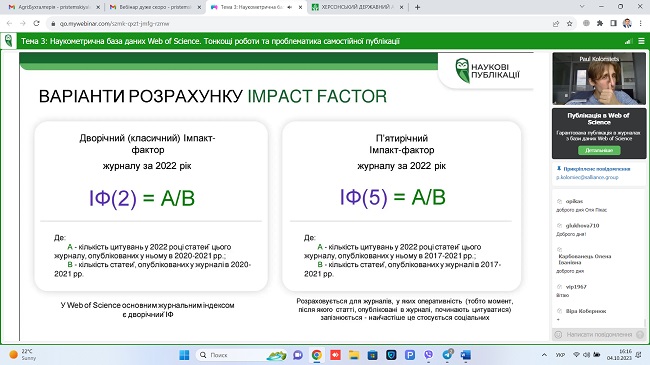This screenshot has height=365, width=650.
Task: Click the browser Forward arrow
Action: (x=23, y=24)
